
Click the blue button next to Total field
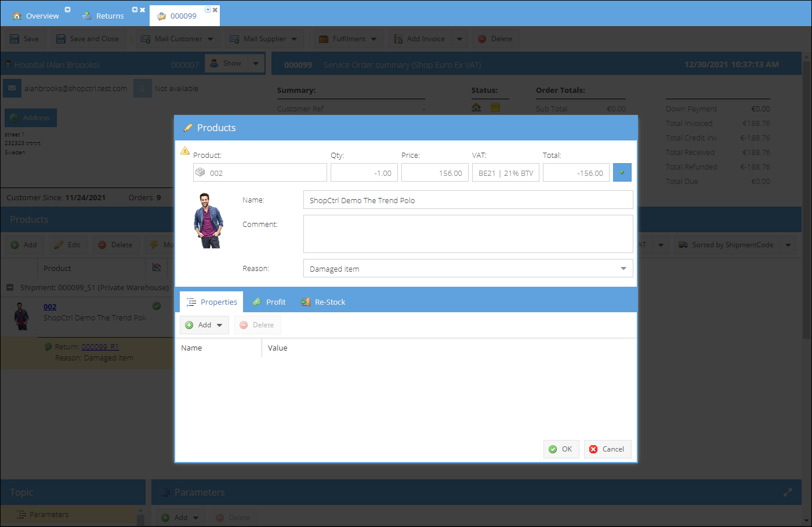point(622,172)
